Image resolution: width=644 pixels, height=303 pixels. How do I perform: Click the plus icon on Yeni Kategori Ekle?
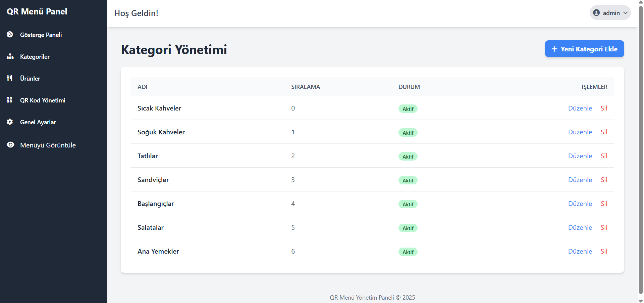[554, 49]
